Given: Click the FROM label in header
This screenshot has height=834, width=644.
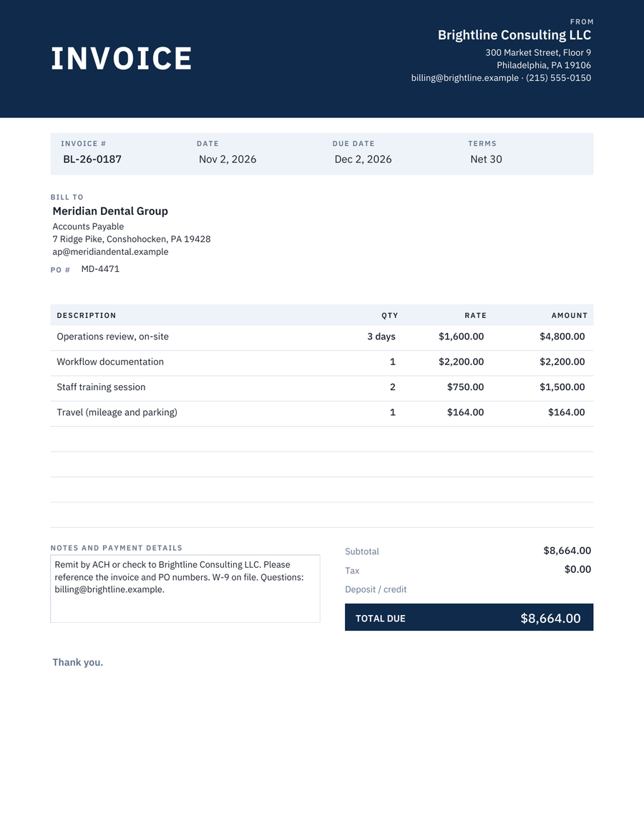Looking at the screenshot, I should (x=582, y=21).
